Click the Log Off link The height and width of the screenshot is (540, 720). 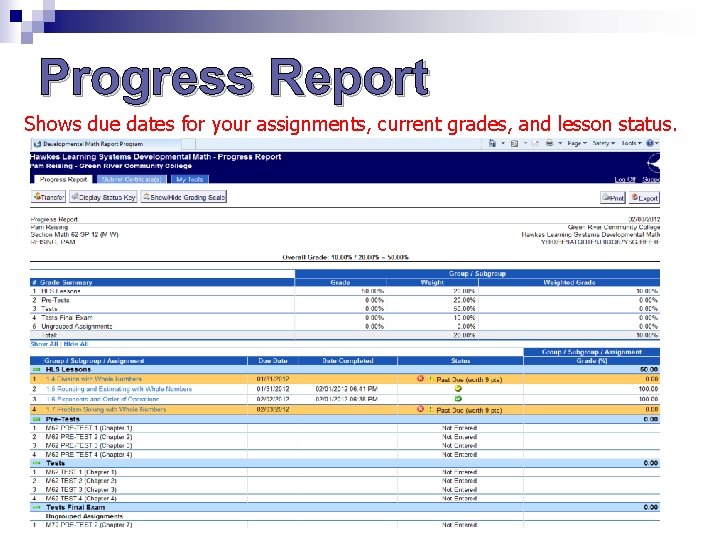coord(625,180)
